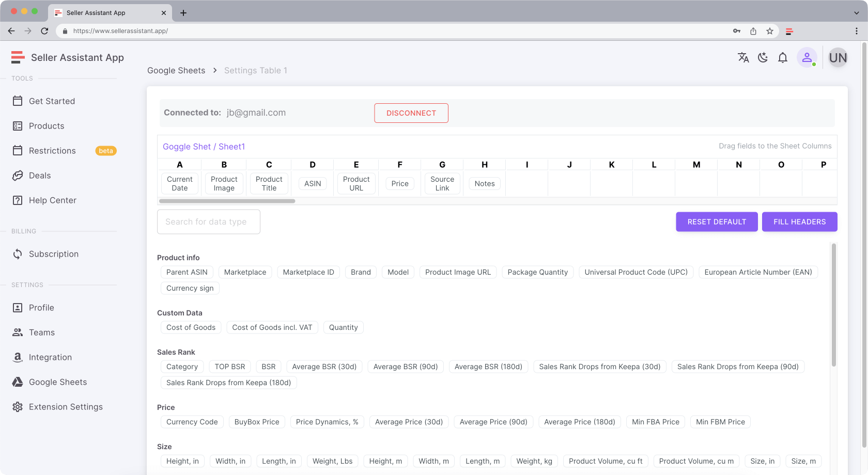The width and height of the screenshot is (868, 475).
Task: Bookmark page with star icon
Action: (770, 31)
